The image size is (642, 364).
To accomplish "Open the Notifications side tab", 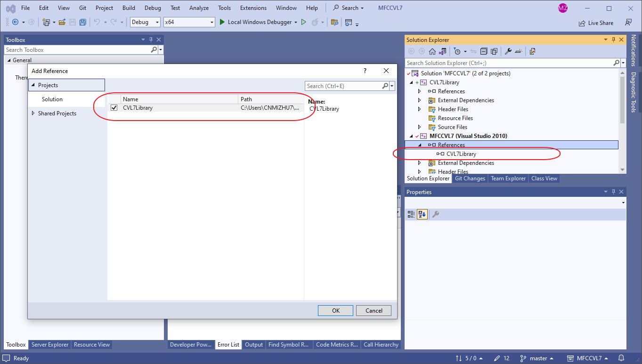I will (634, 50).
